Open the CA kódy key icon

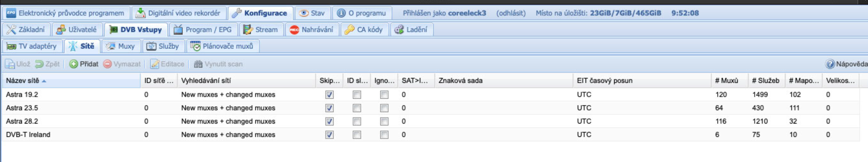pyautogui.click(x=349, y=30)
